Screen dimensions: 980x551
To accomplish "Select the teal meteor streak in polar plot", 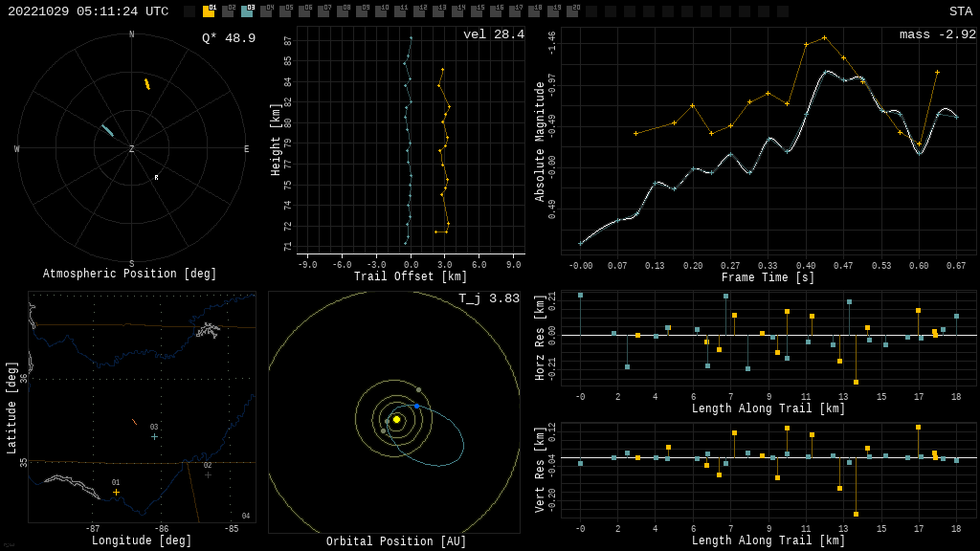I will pyautogui.click(x=107, y=130).
